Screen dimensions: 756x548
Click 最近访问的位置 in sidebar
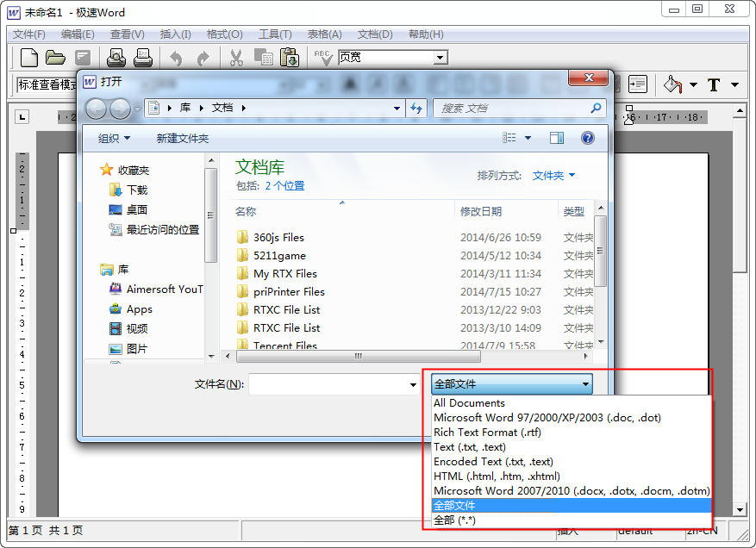[x=154, y=230]
